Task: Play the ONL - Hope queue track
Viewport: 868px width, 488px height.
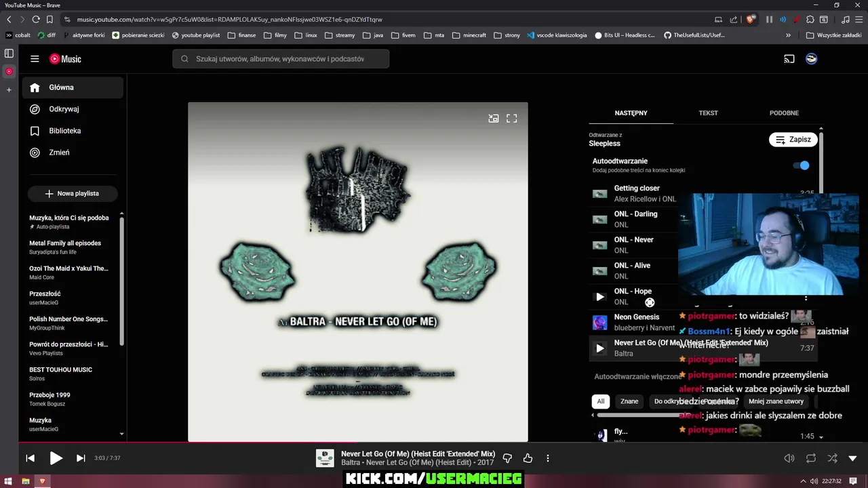Action: pyautogui.click(x=599, y=297)
